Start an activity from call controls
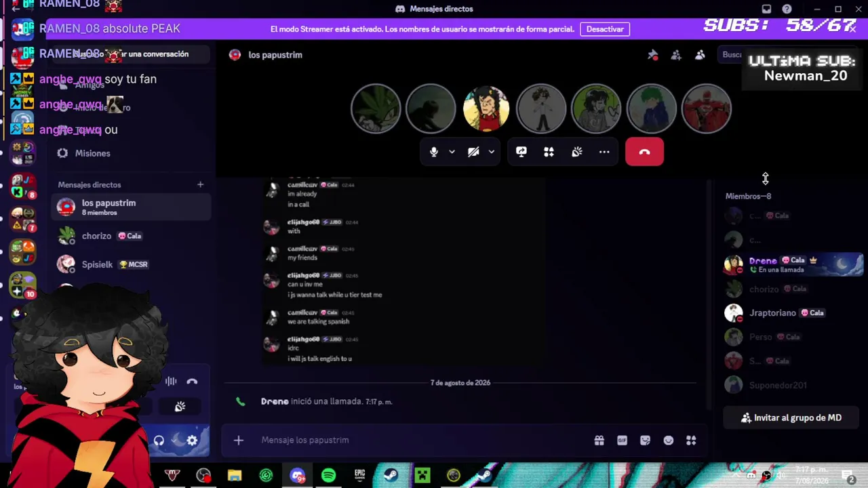 click(549, 152)
